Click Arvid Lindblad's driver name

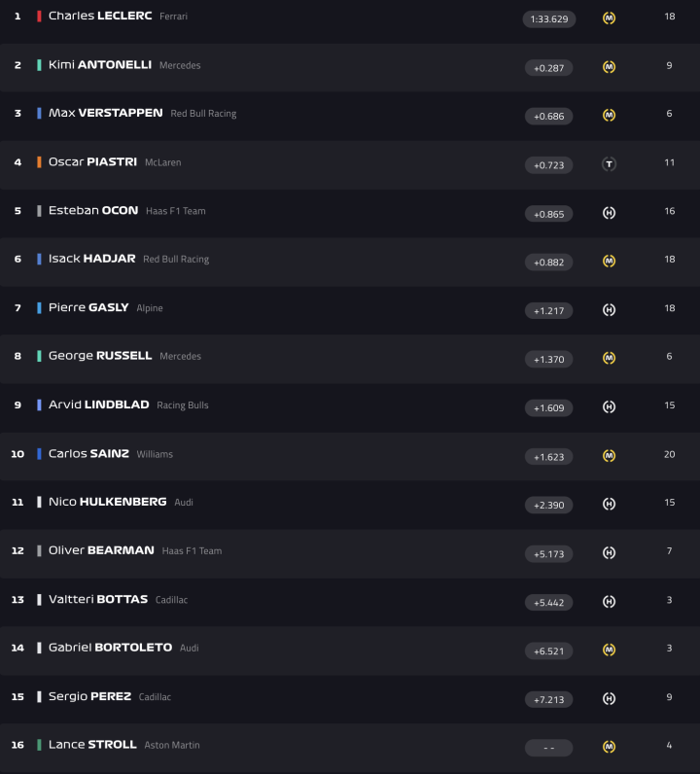tap(98, 405)
